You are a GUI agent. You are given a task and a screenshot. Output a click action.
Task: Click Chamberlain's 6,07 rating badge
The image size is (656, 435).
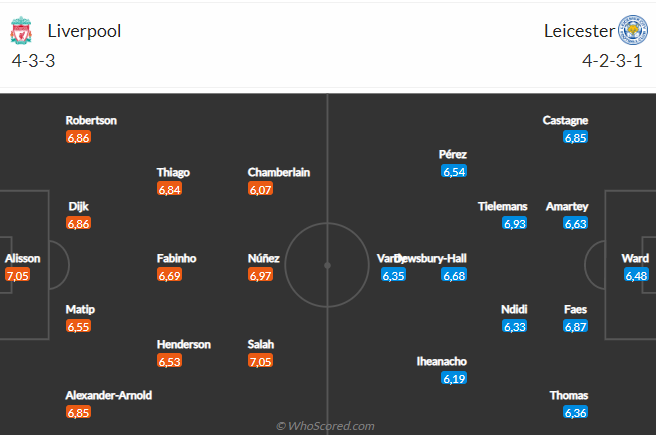(x=261, y=189)
